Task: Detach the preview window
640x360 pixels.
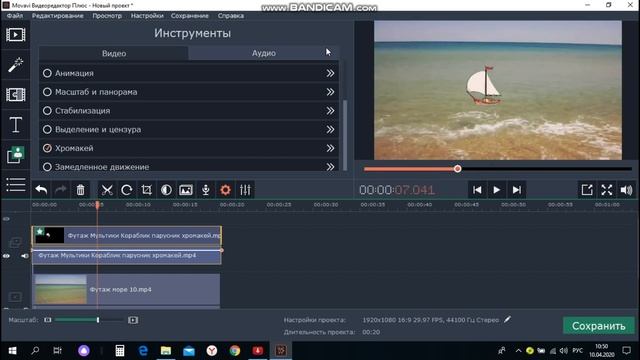Action: coord(587,190)
